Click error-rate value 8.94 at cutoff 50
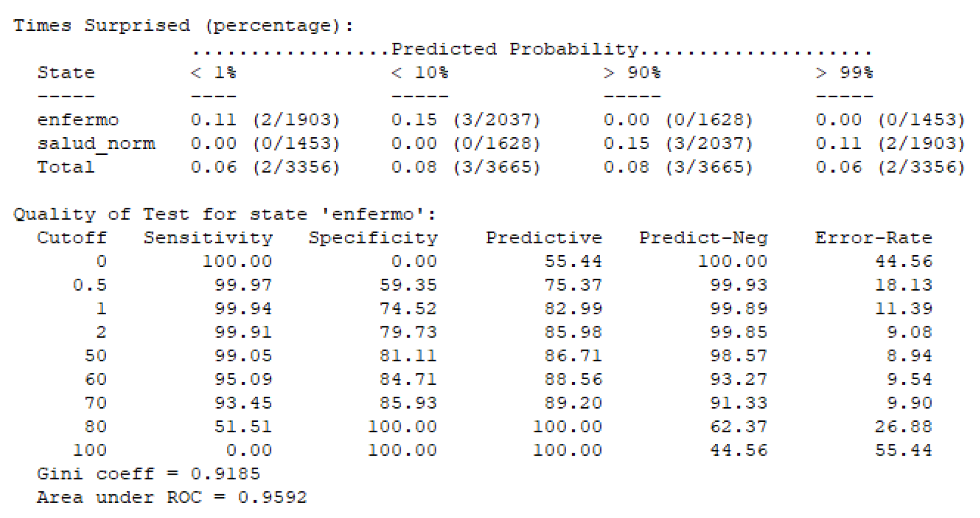 click(909, 356)
